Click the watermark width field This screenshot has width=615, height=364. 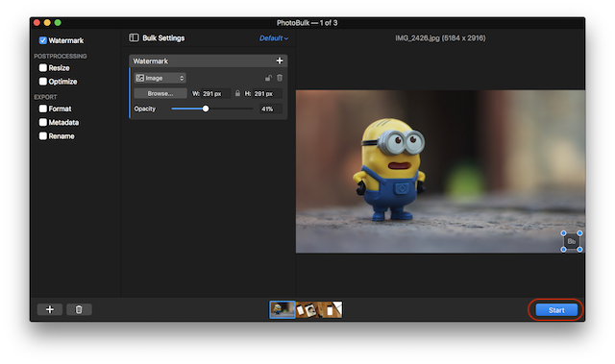(215, 94)
